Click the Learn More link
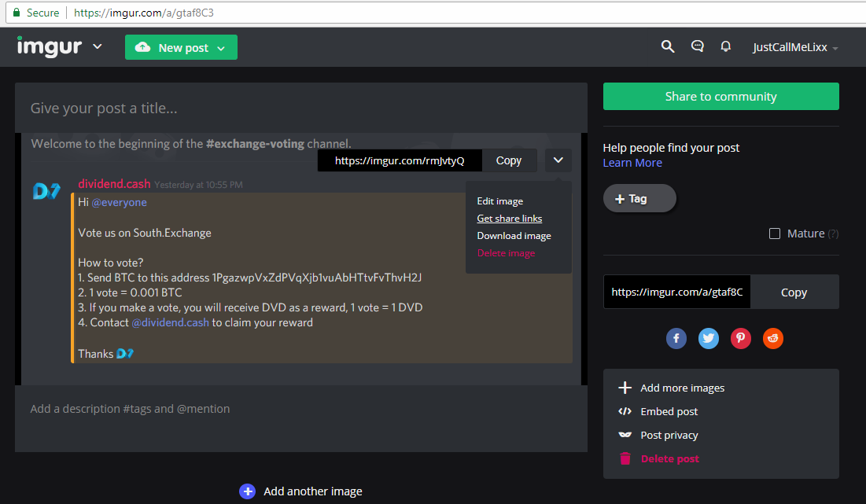 [x=632, y=163]
